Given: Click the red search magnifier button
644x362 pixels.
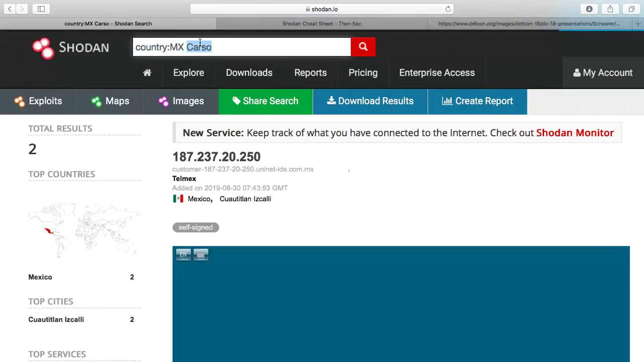Looking at the screenshot, I should [363, 47].
